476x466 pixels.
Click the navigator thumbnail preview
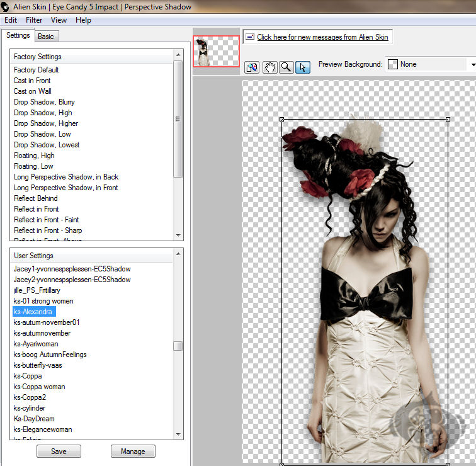coord(216,51)
